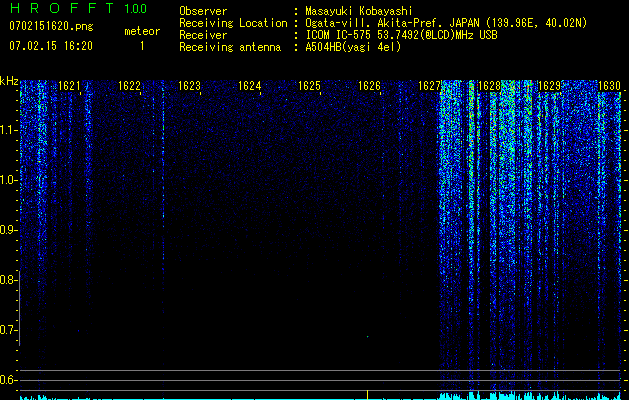Click the 1626 time marker
This screenshot has width=629, height=400.
tap(369, 86)
